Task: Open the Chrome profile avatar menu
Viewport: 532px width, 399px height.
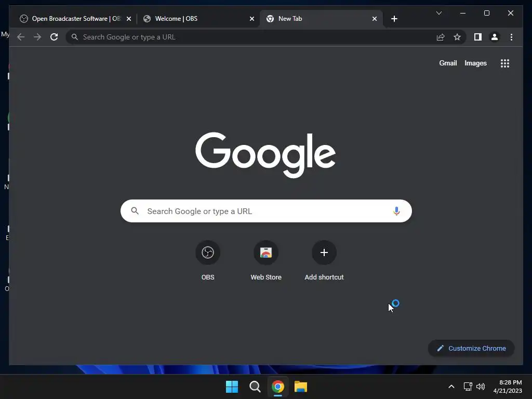Action: [495, 37]
